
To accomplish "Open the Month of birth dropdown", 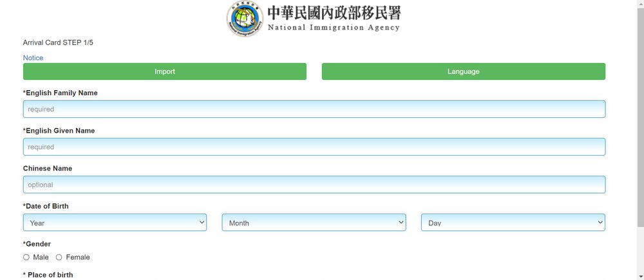I will 314,223.
